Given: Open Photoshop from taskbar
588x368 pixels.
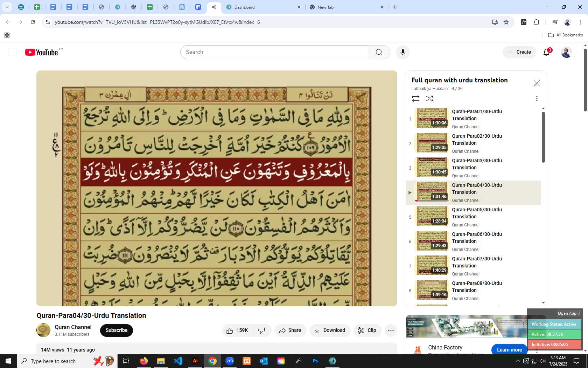Looking at the screenshot, I should coord(315,361).
